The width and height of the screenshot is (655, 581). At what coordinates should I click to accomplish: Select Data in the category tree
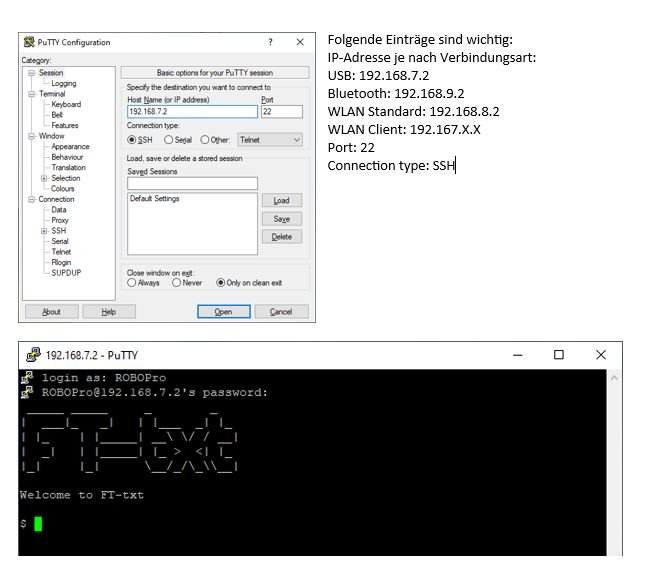[x=59, y=210]
